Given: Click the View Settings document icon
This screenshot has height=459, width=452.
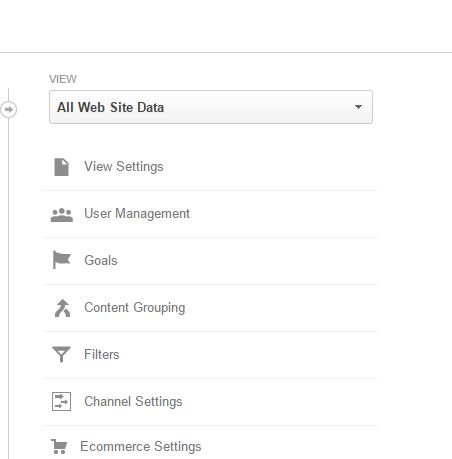Looking at the screenshot, I should pos(62,167).
